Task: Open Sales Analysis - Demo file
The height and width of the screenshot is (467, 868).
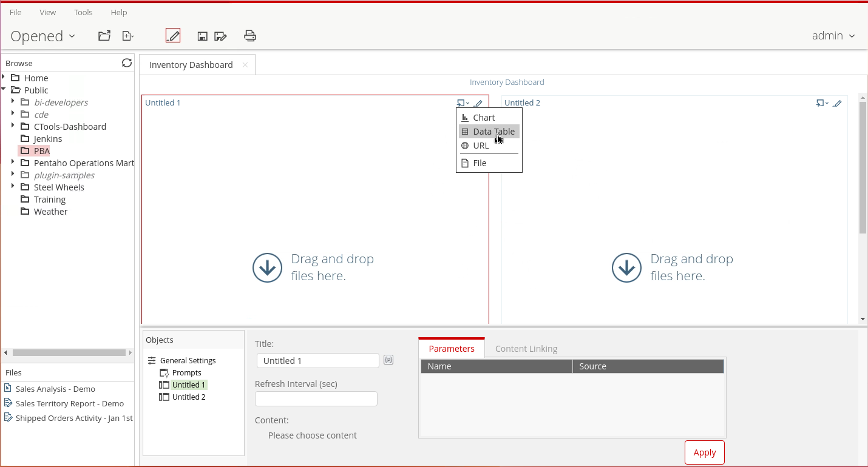Action: point(55,389)
